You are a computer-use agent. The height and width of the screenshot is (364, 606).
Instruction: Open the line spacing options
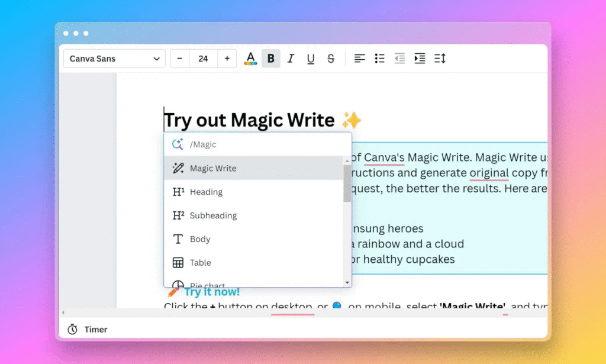point(440,59)
